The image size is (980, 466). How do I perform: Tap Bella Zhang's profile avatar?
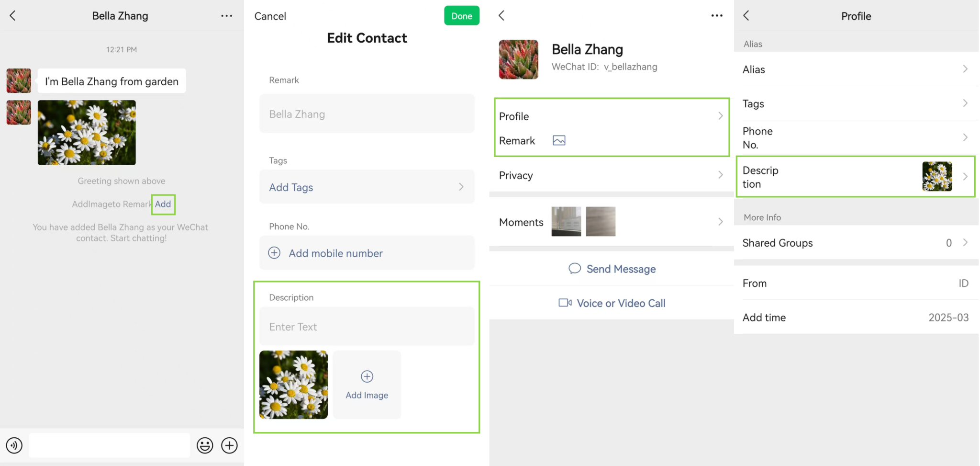pyautogui.click(x=518, y=59)
